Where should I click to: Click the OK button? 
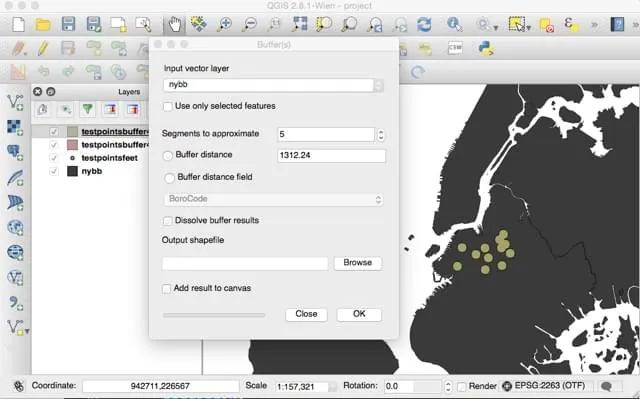pos(359,314)
